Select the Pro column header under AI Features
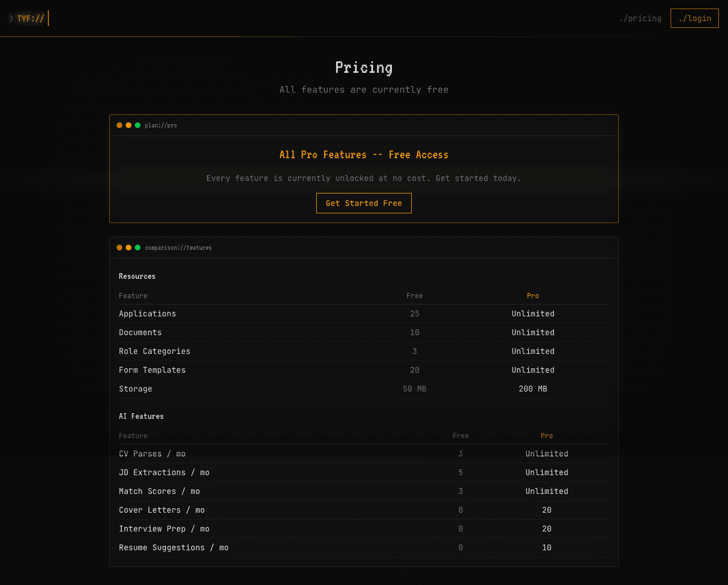The image size is (728, 585). click(547, 435)
